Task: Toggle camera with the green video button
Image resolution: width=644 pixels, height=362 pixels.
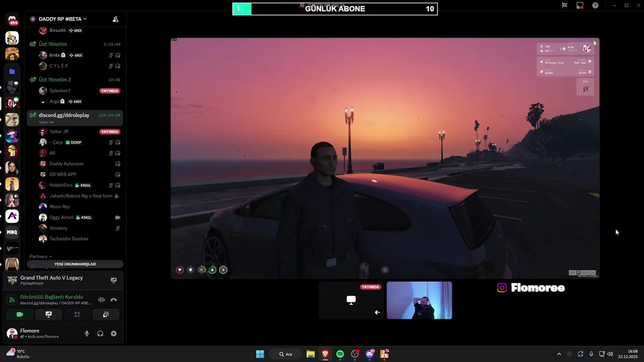Action: coord(20,314)
